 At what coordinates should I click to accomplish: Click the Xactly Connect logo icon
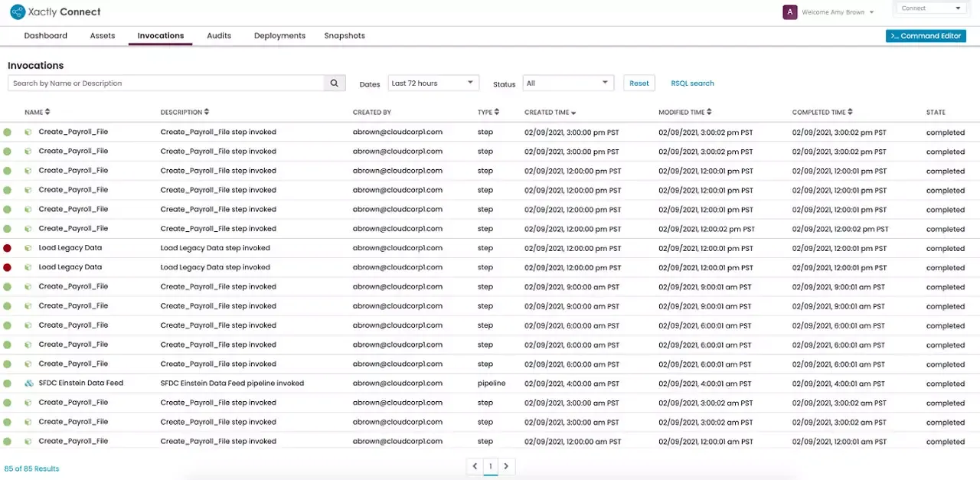(x=17, y=12)
